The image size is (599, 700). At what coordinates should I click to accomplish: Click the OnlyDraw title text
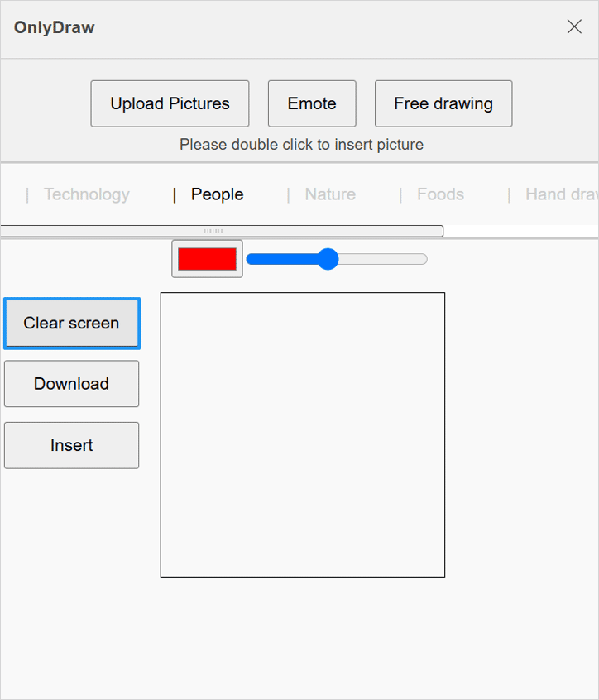pos(55,27)
